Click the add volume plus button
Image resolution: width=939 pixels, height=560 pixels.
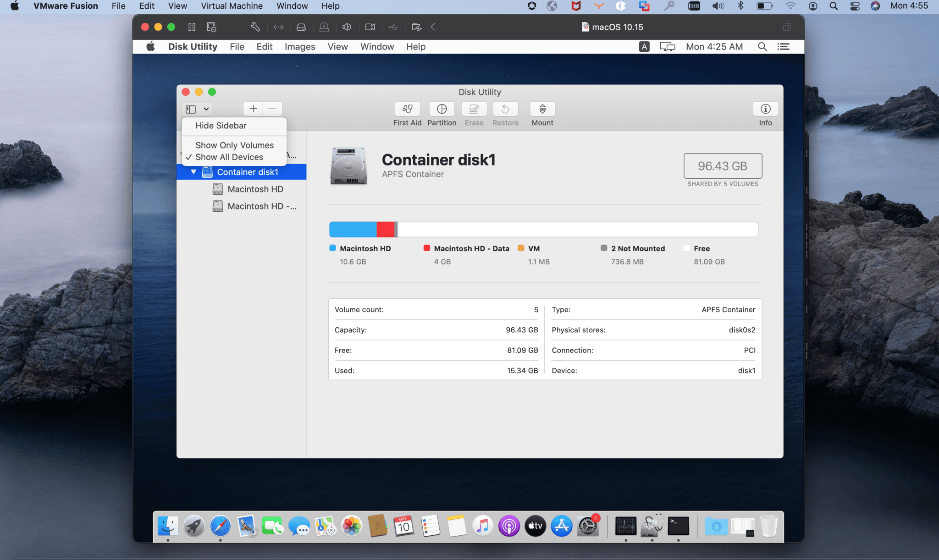pos(253,109)
